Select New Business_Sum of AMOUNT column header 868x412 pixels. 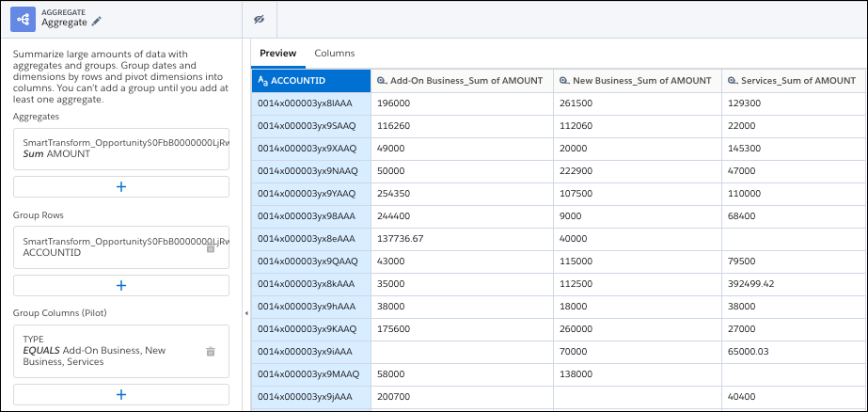(638, 81)
